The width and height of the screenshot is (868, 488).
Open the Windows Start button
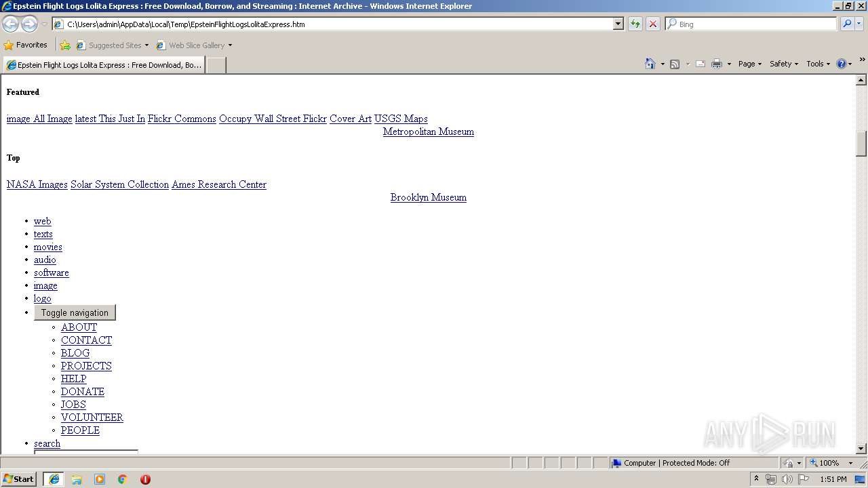19,479
